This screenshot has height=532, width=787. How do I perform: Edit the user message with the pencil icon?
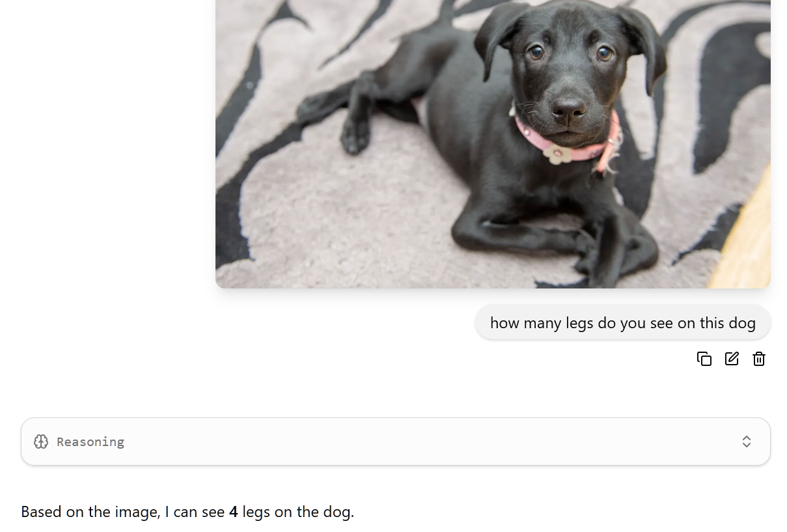(732, 359)
